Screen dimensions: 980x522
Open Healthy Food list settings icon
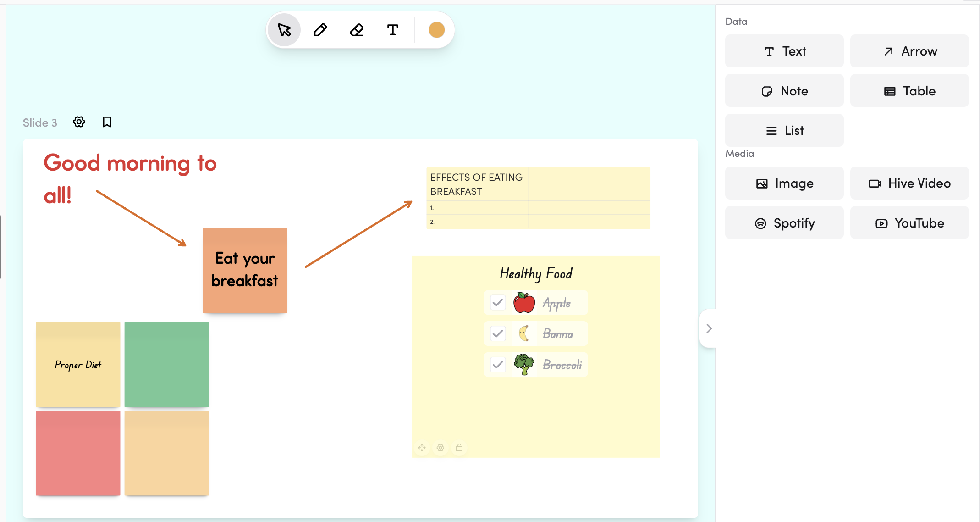(440, 447)
